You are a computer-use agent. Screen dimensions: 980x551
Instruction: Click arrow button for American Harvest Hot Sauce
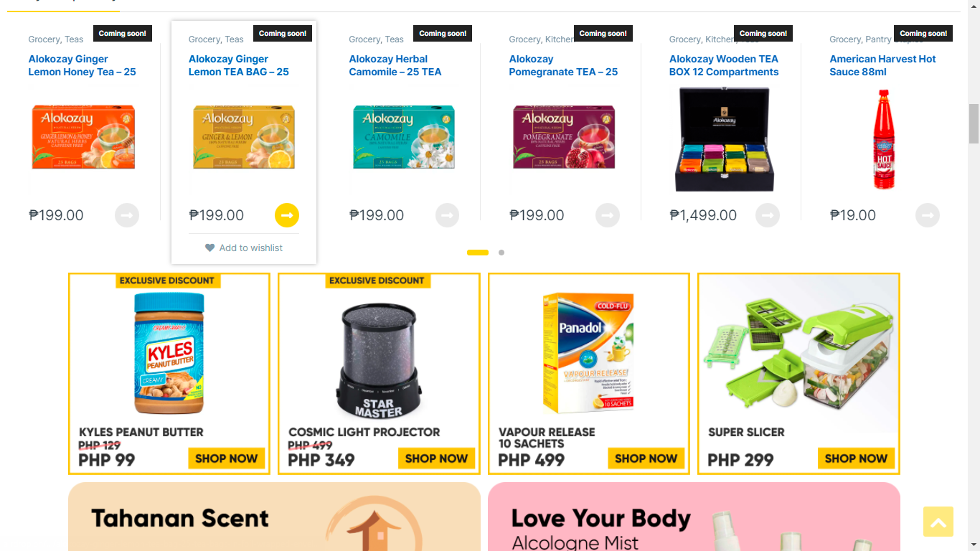[x=928, y=215]
